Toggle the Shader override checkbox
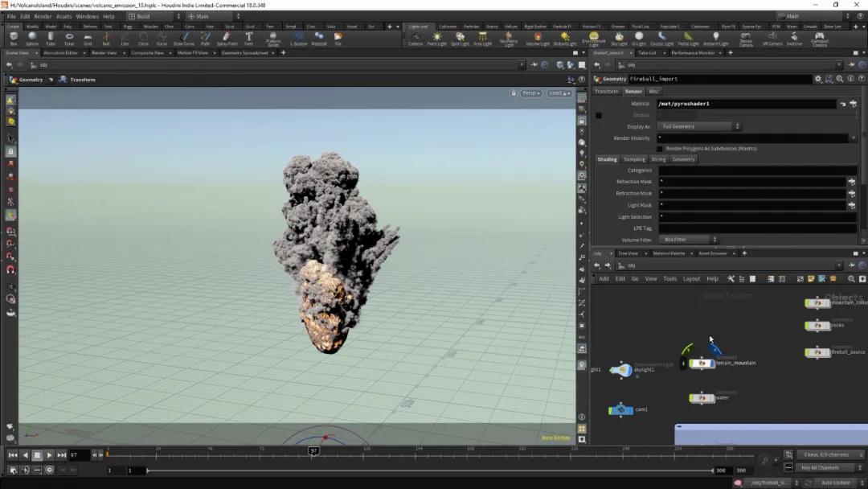 tap(598, 116)
